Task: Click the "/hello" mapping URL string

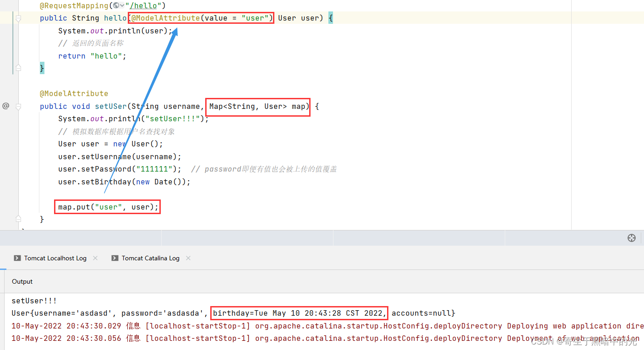Action: coord(143,5)
